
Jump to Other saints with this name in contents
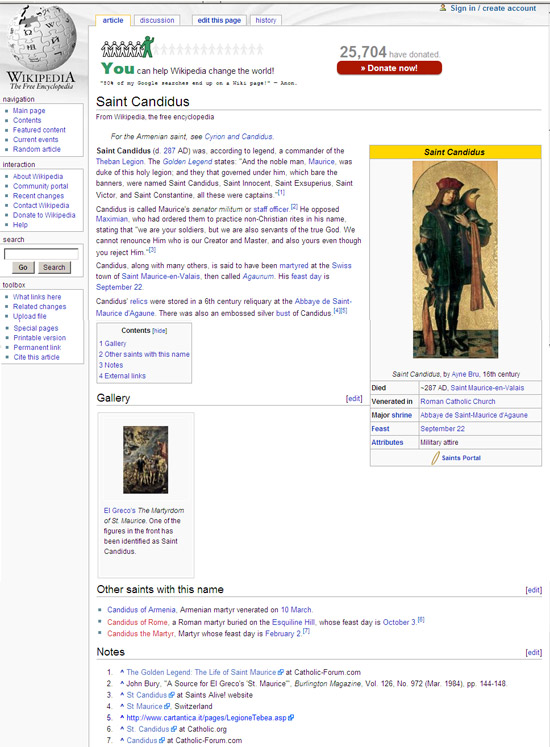pyautogui.click(x=144, y=354)
